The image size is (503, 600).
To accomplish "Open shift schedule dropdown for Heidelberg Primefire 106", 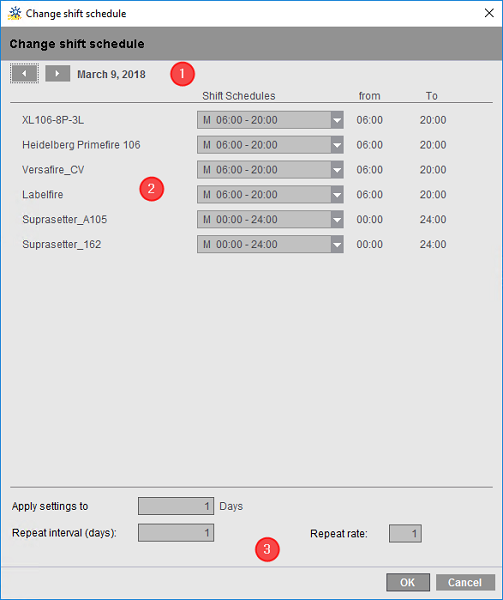I will tap(270, 145).
